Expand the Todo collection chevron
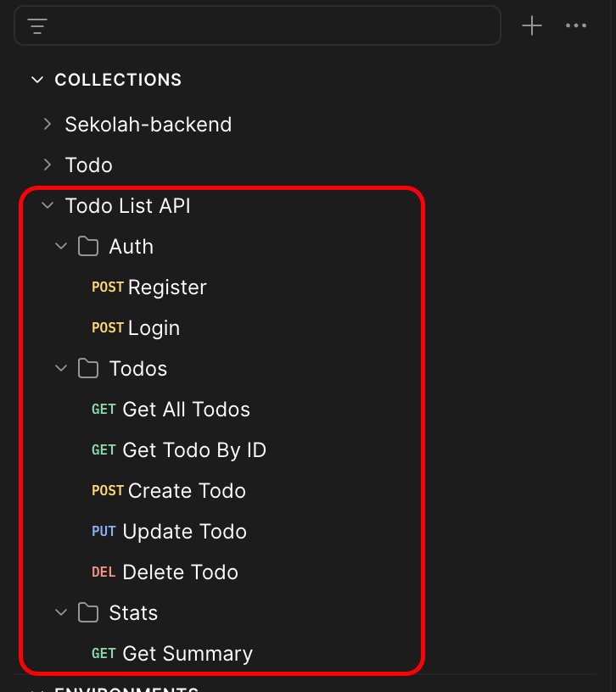 point(48,165)
